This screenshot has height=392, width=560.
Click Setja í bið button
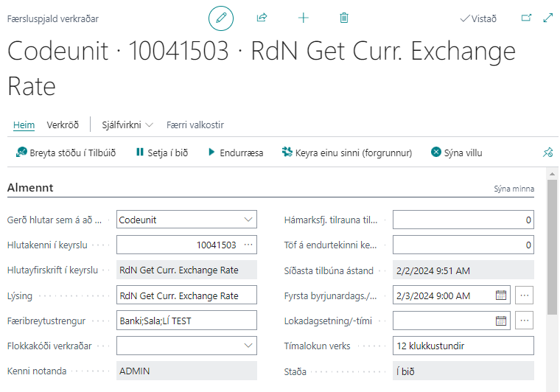(x=162, y=153)
